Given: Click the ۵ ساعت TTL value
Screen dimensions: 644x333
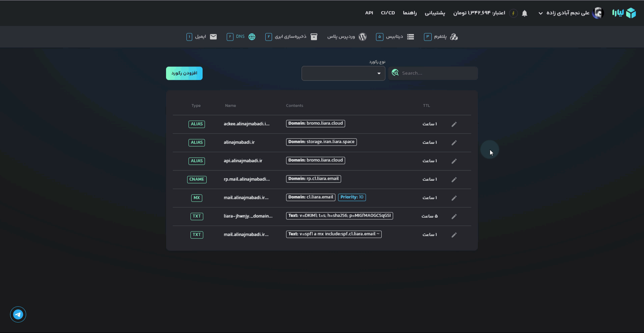Looking at the screenshot, I should (430, 216).
